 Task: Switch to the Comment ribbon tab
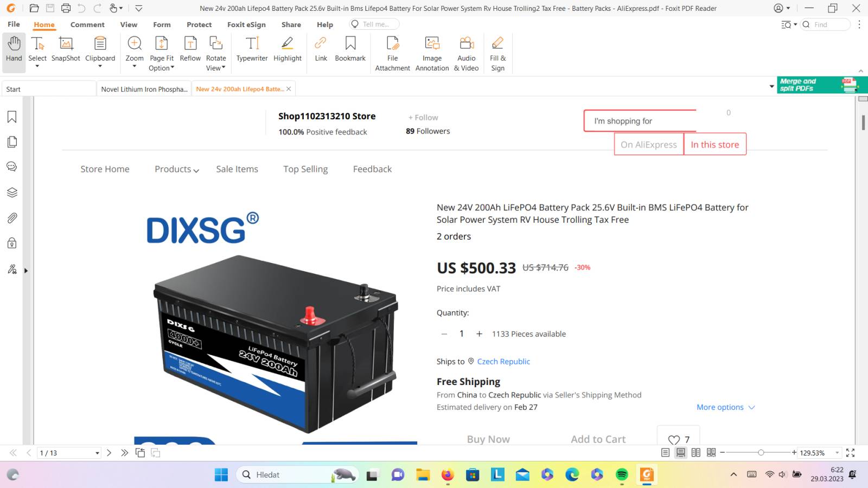tap(87, 24)
